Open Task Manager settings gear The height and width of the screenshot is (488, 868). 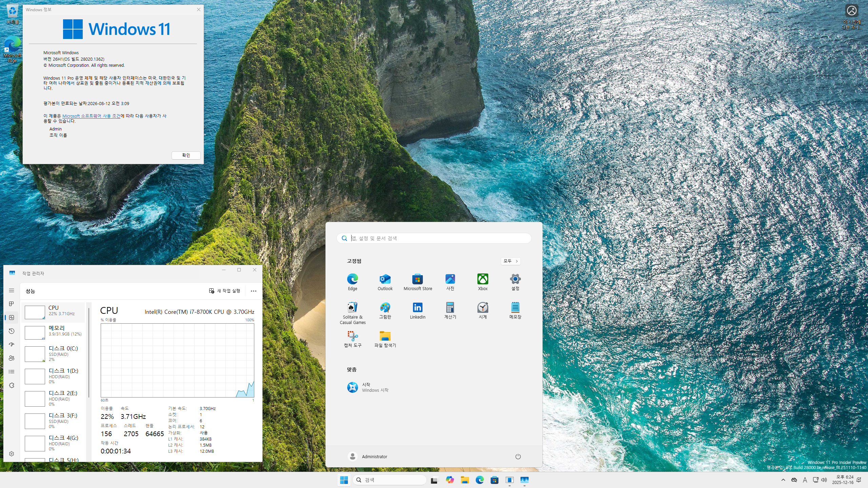click(x=12, y=454)
